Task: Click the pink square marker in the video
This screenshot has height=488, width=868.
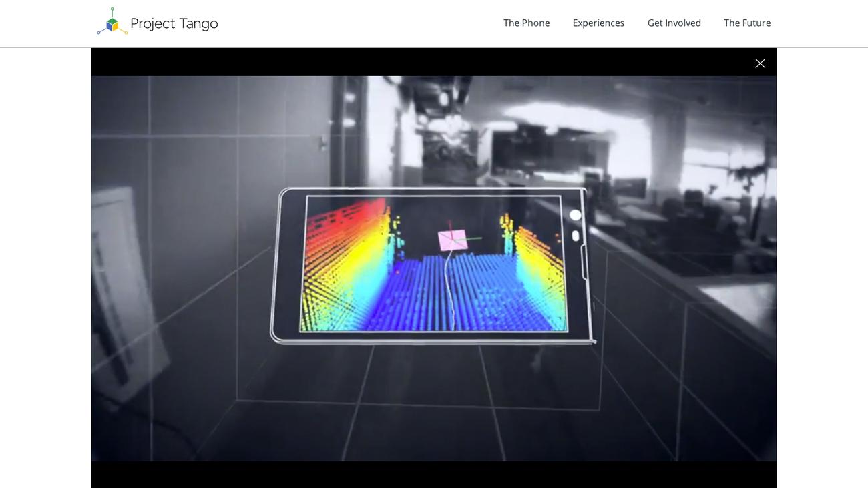Action: [452, 240]
